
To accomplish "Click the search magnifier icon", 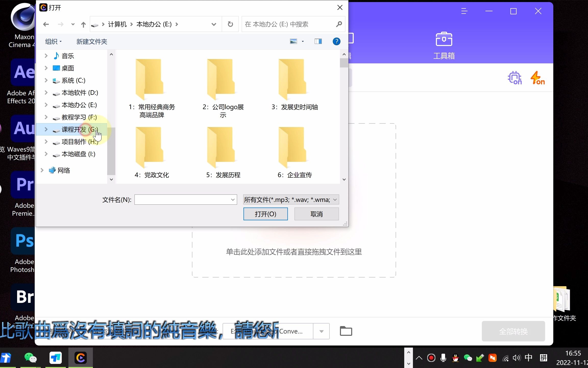I will (x=339, y=24).
